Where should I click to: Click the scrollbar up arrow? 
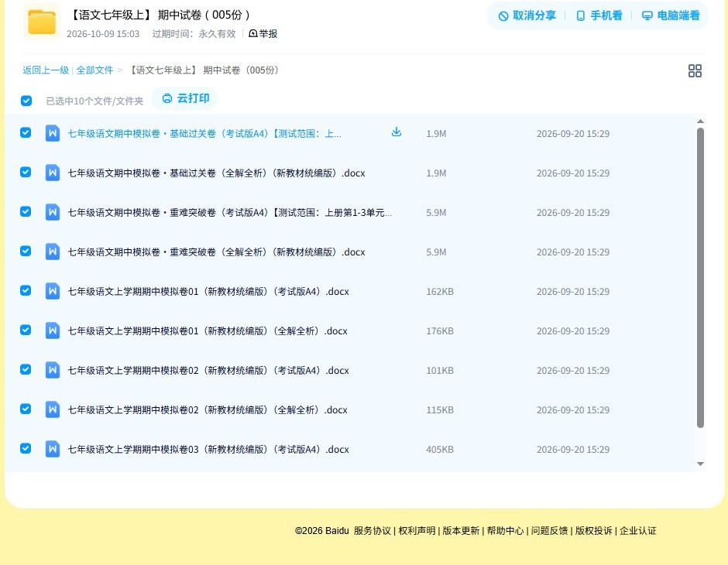coord(701,122)
